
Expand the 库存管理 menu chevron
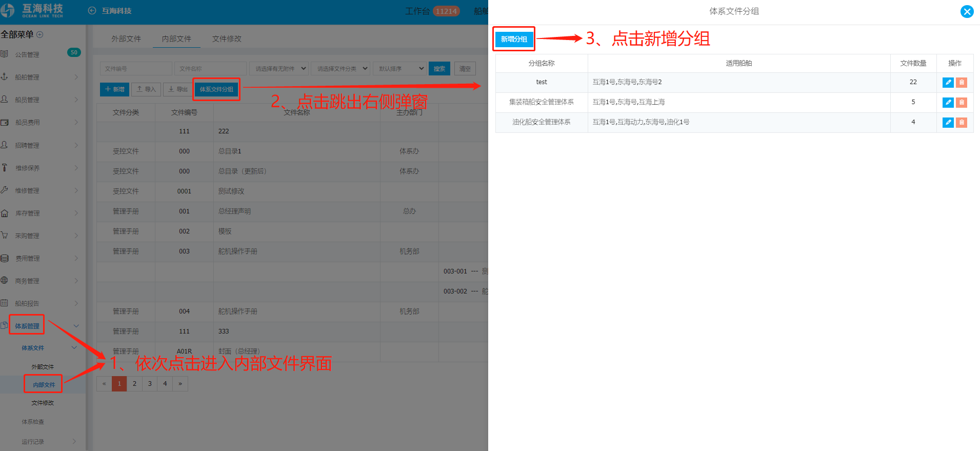76,213
